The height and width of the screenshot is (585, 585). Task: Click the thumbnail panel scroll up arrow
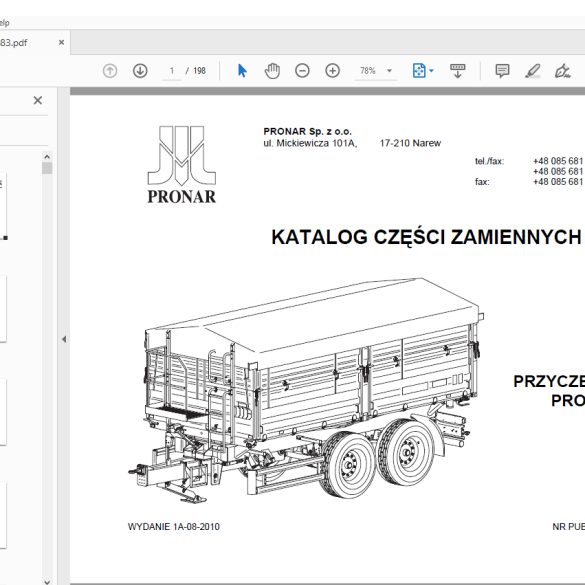click(x=47, y=157)
